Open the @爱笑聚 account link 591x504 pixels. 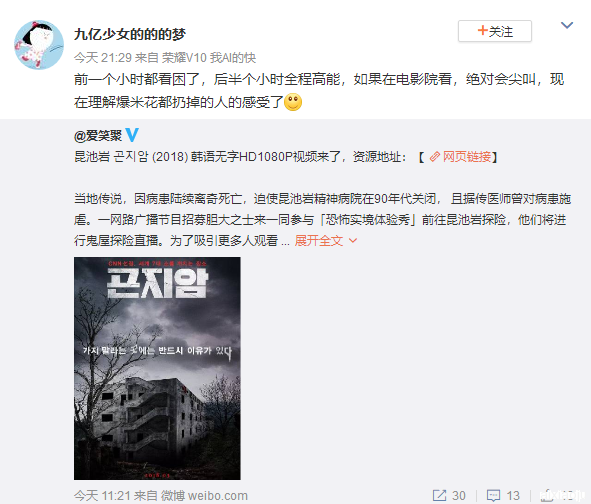coord(98,136)
